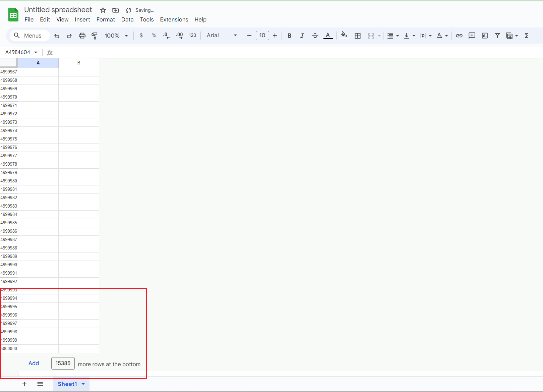
Task: Open the Extensions menu
Action: pos(174,19)
